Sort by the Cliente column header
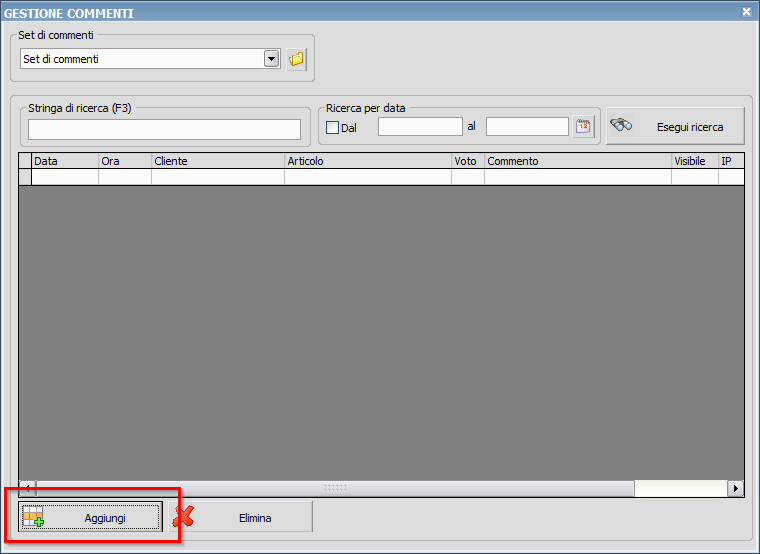Image resolution: width=760 pixels, height=554 pixels. click(218, 161)
